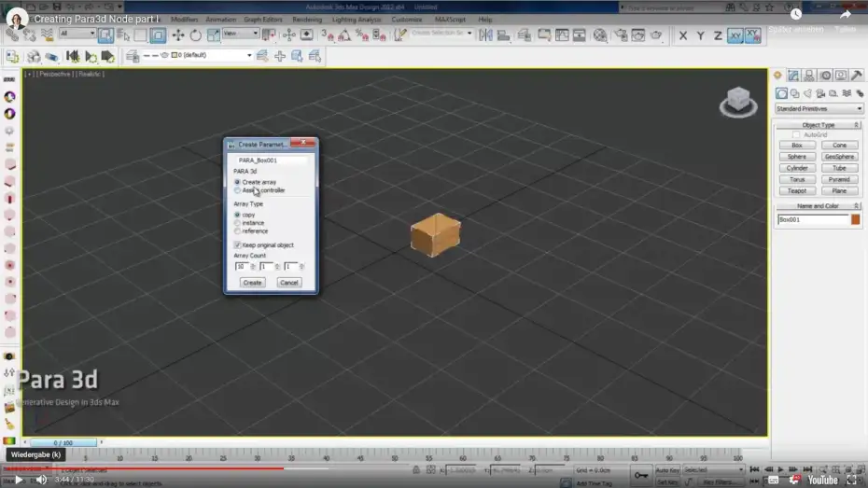This screenshot has width=868, height=488.
Task: Open the Utilities command panel tab
Action: (x=857, y=76)
